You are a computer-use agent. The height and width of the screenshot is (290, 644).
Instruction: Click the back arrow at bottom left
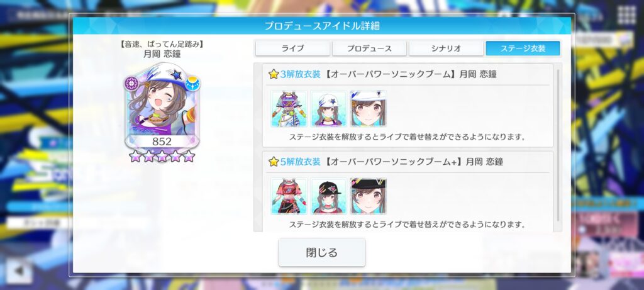point(19,271)
